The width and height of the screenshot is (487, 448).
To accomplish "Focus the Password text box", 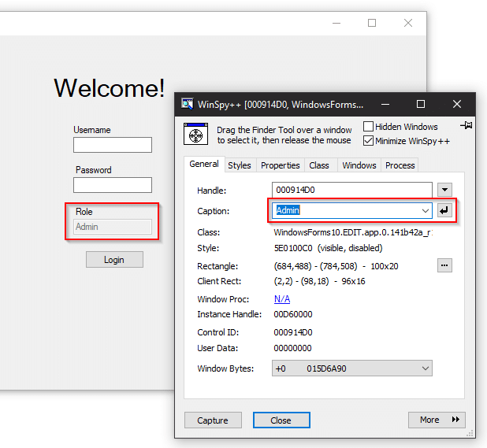I will click(x=113, y=185).
